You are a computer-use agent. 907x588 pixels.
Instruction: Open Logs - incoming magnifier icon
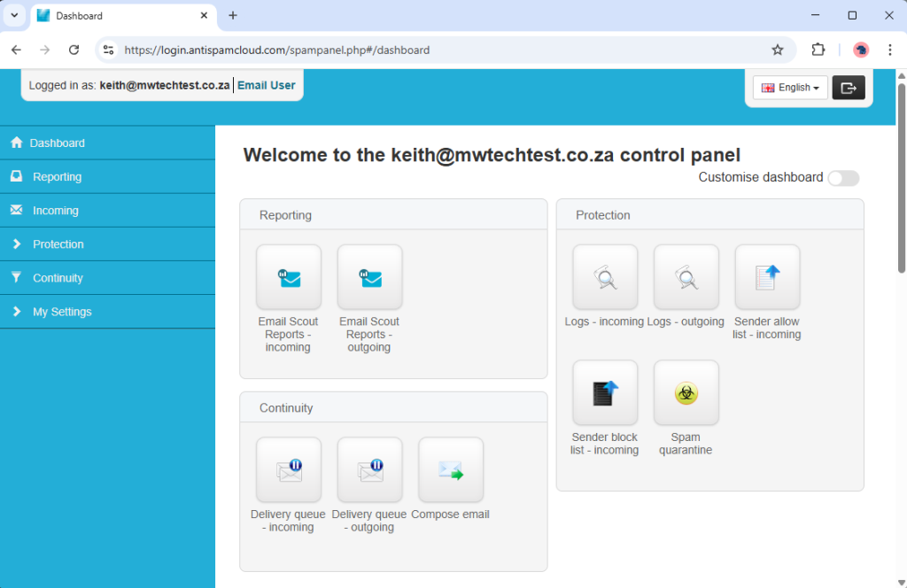point(605,277)
